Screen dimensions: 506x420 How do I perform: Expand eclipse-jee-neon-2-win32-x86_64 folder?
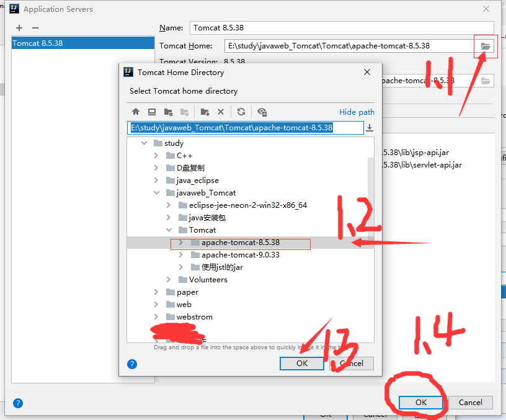click(x=169, y=205)
